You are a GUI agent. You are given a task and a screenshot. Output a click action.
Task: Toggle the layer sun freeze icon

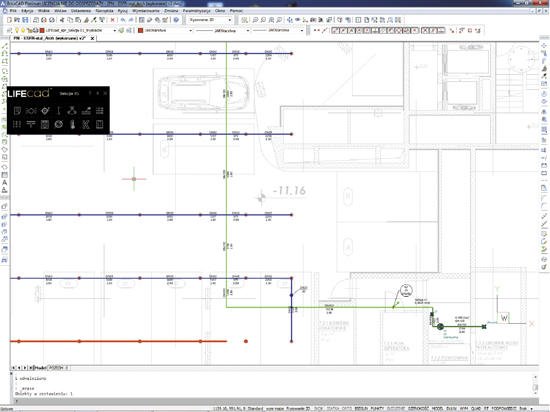23,31
